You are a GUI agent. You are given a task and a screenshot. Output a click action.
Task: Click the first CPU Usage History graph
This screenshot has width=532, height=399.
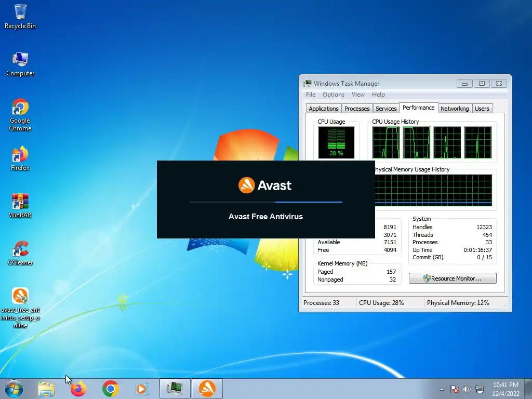(386, 142)
